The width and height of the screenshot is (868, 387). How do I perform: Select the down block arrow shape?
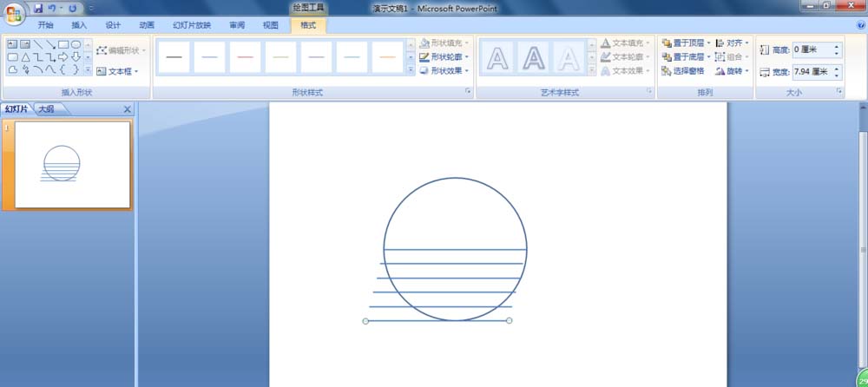tap(76, 57)
